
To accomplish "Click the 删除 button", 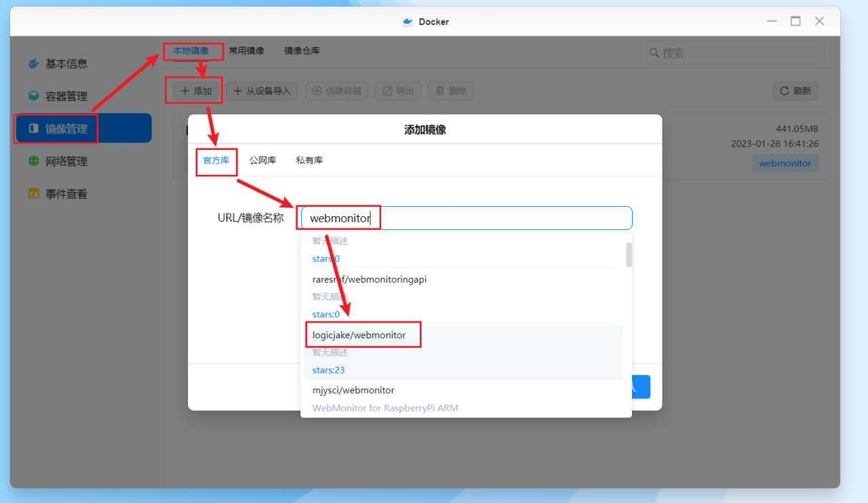I will pyautogui.click(x=450, y=90).
